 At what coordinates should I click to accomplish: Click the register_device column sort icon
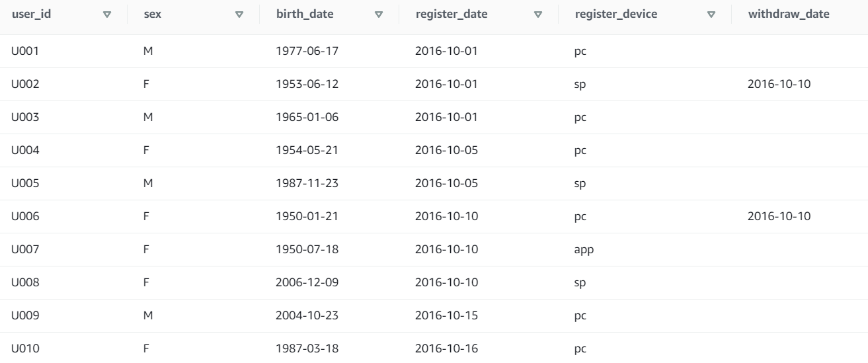711,15
